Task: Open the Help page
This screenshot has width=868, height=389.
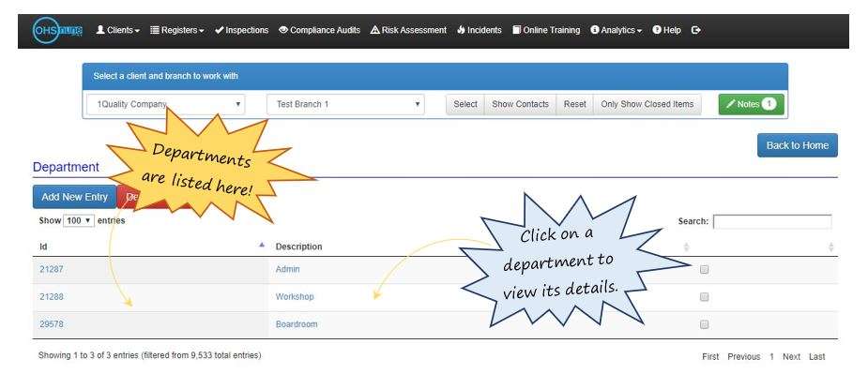Action: 666,30
